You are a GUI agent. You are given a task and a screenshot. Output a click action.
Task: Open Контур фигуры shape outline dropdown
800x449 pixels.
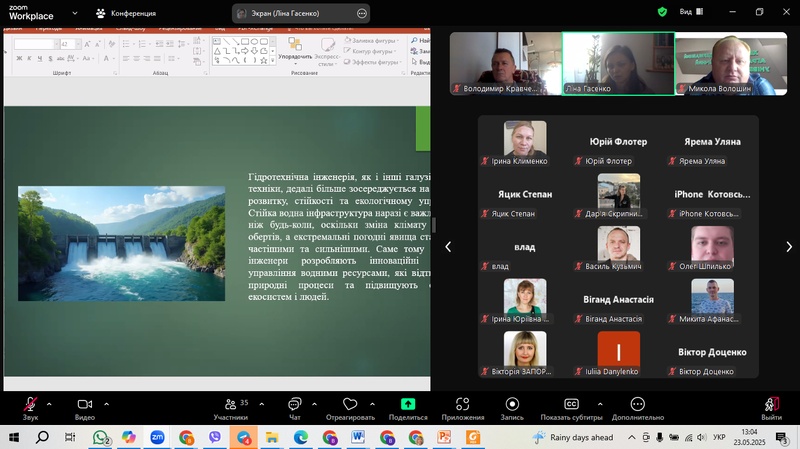tap(371, 51)
